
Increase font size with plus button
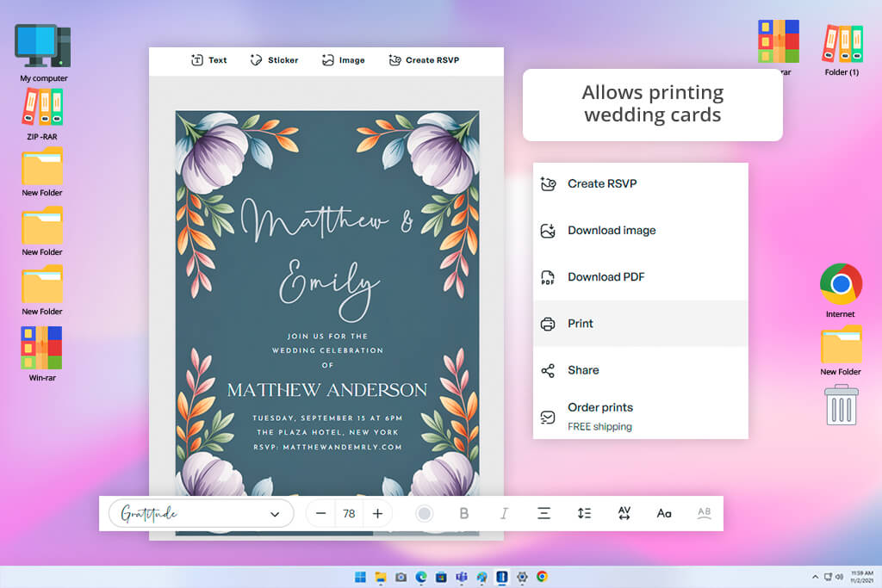[377, 514]
